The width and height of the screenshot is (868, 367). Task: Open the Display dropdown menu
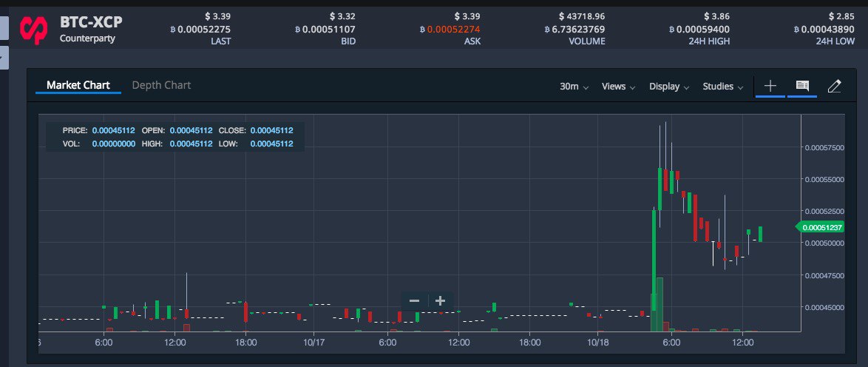tap(668, 87)
